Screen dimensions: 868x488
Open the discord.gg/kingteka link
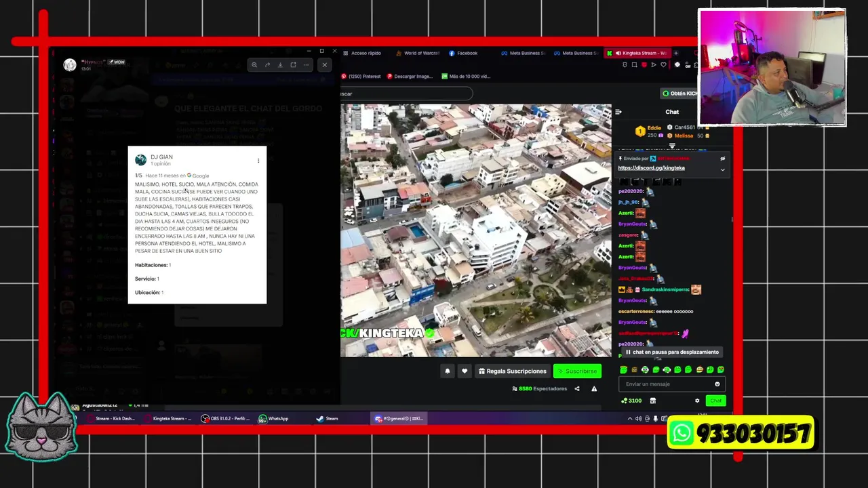pos(651,168)
